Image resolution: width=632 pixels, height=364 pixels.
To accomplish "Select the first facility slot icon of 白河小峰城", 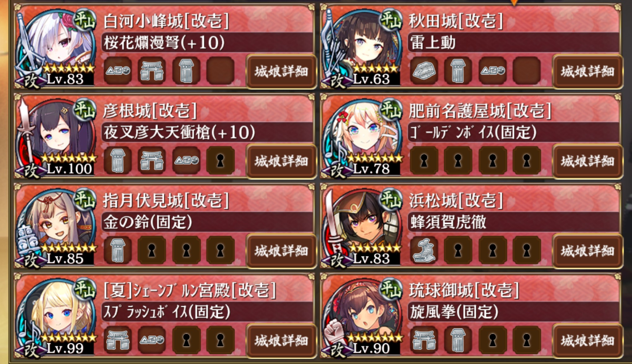I will pos(118,71).
